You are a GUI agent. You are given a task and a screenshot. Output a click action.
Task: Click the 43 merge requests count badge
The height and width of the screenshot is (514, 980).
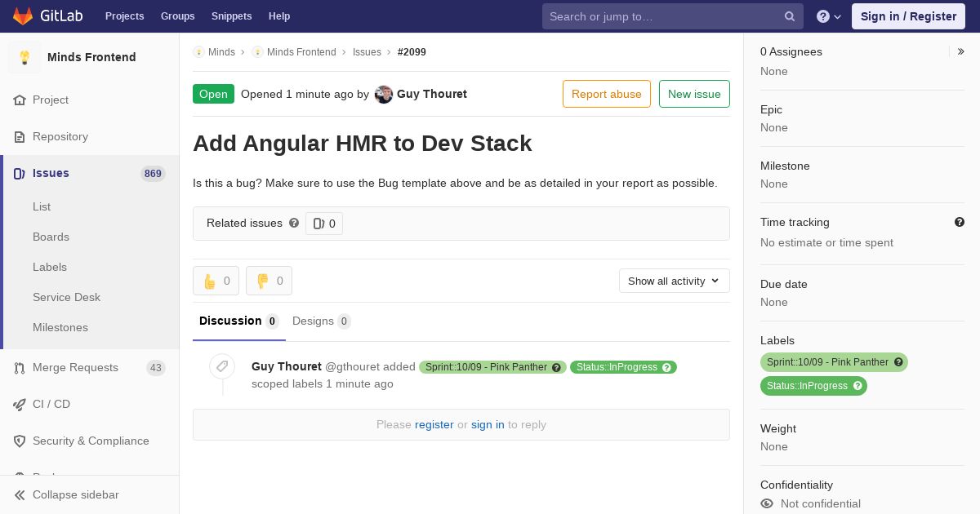[x=156, y=368]
